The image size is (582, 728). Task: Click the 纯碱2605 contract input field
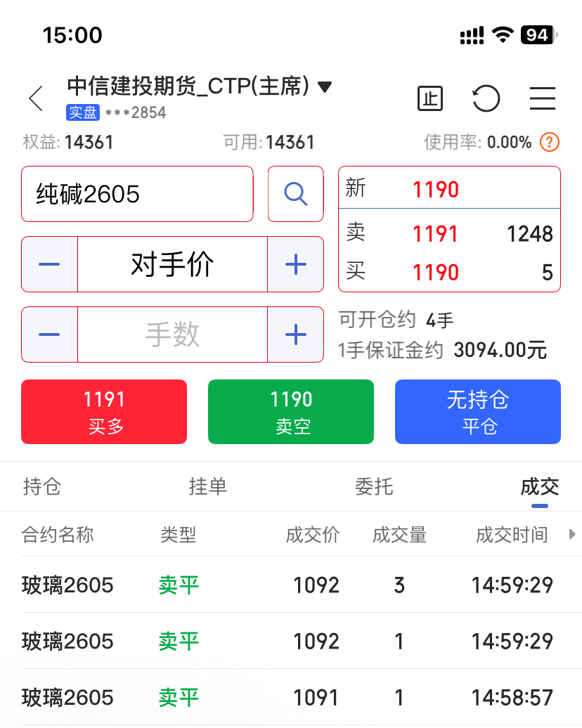138,194
